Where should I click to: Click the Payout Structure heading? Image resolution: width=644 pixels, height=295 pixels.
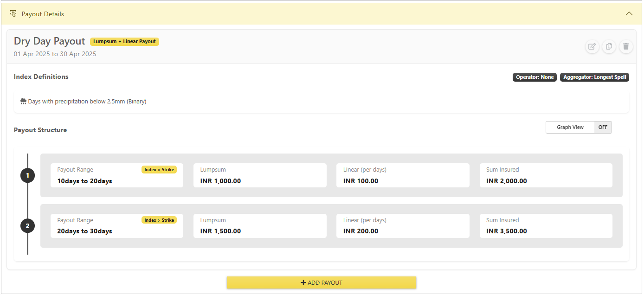[40, 130]
